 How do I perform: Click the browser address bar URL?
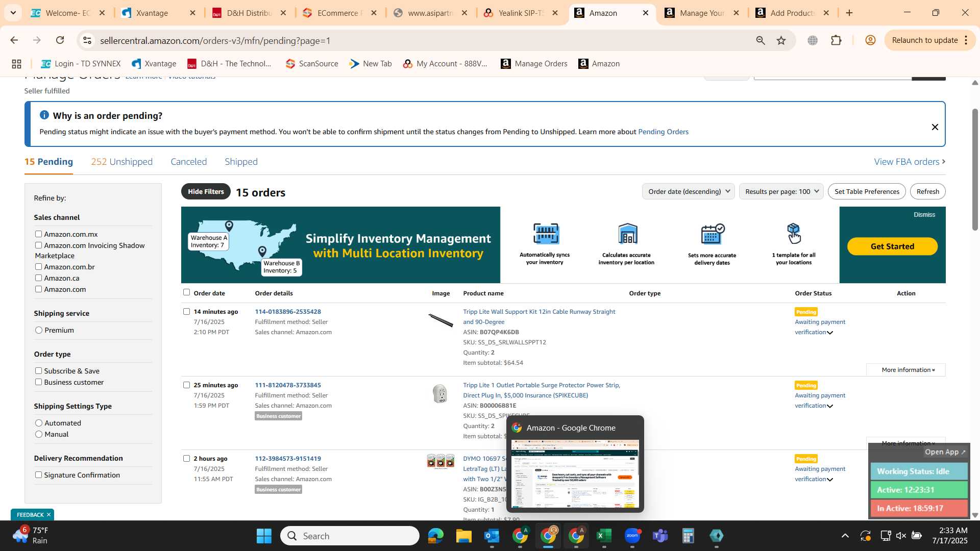click(x=215, y=40)
